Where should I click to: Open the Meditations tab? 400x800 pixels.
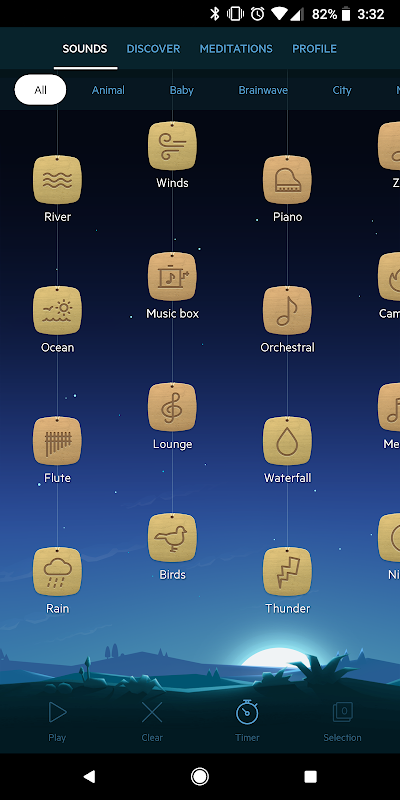pyautogui.click(x=236, y=49)
